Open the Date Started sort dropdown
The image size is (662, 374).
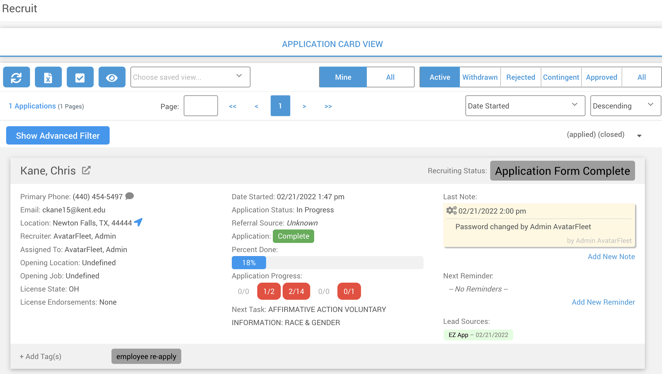tap(525, 106)
